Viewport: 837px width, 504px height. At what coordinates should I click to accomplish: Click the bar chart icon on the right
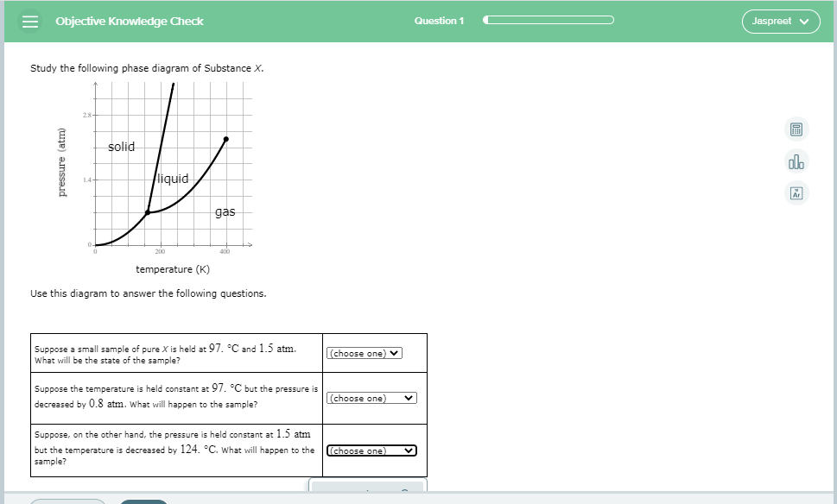click(795, 161)
